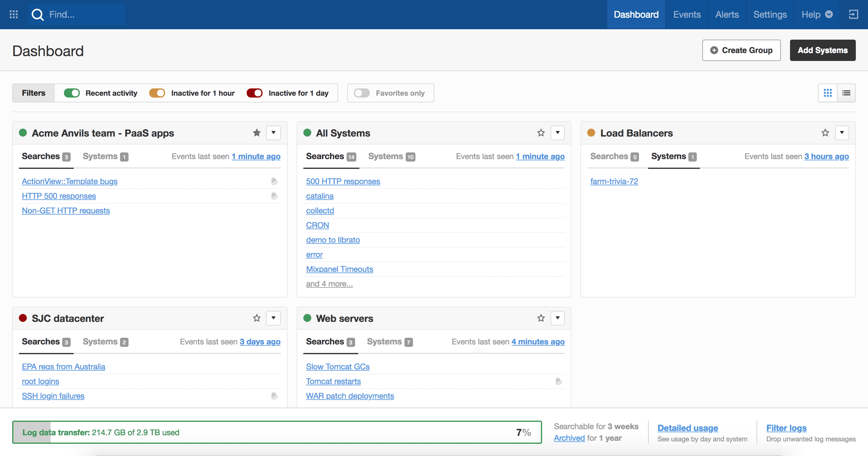Star the Load Balancers group
The image size is (868, 456).
[825, 133]
